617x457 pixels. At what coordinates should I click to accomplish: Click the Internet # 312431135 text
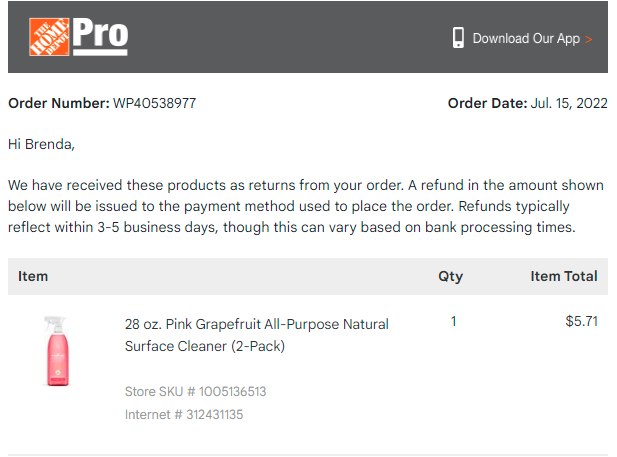click(184, 414)
